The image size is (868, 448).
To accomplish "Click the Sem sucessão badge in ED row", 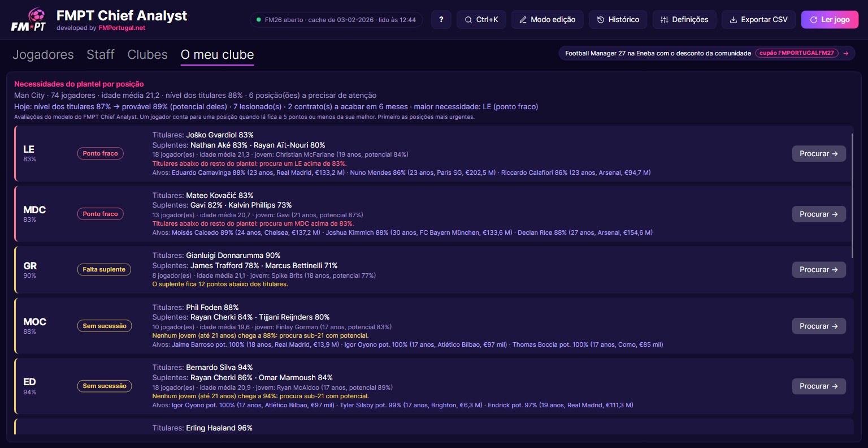I will [105, 386].
